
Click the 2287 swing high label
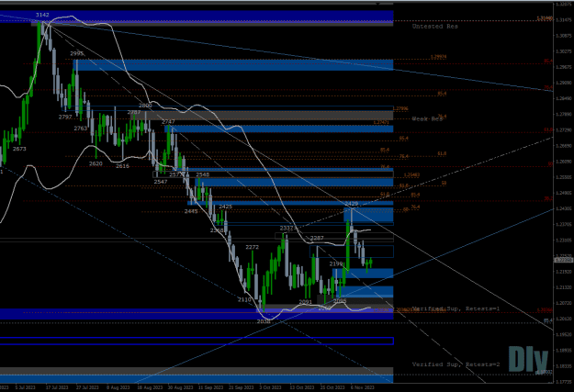click(317, 238)
